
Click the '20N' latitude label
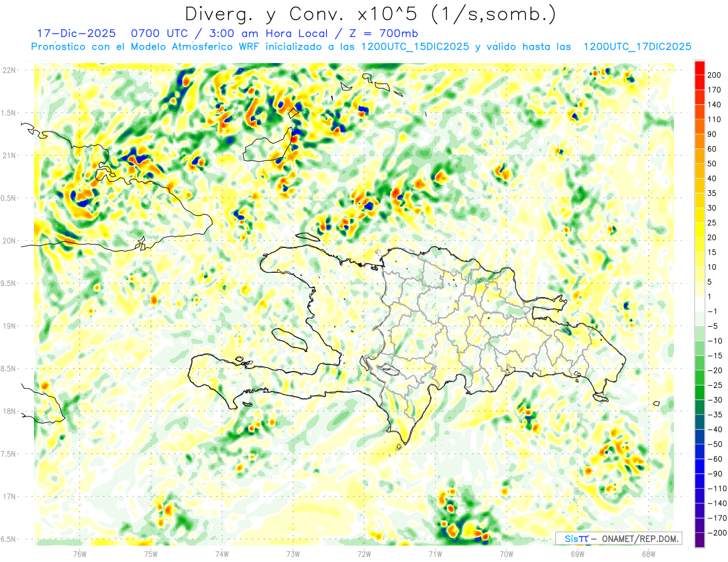point(8,241)
